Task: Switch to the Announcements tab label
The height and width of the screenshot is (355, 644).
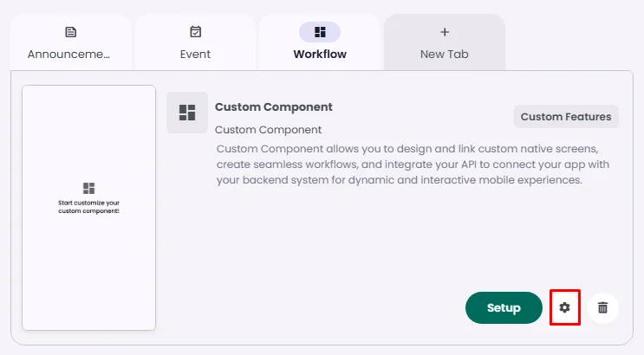Action: point(69,54)
